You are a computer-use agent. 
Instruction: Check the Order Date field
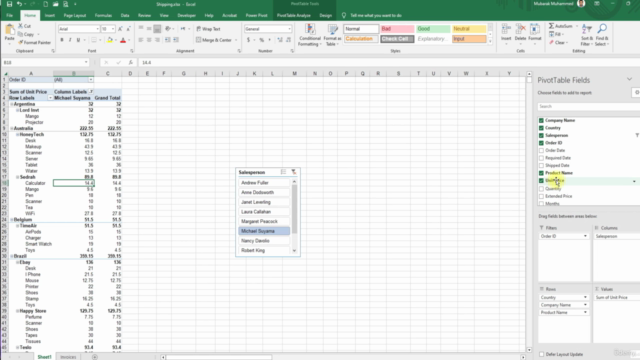(541, 150)
